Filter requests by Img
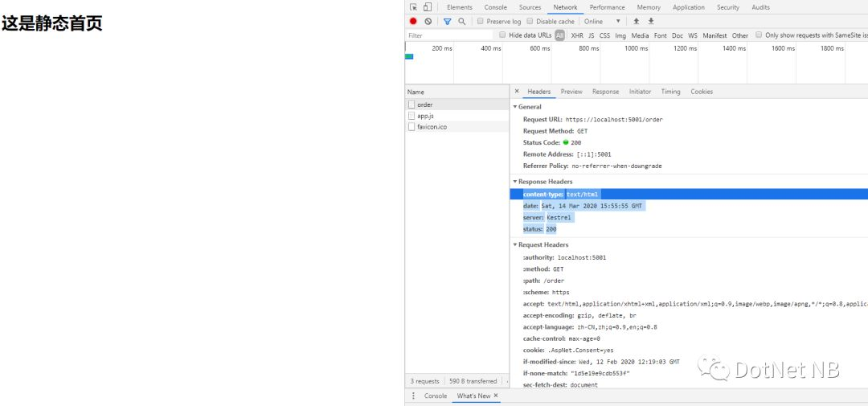 click(x=620, y=35)
